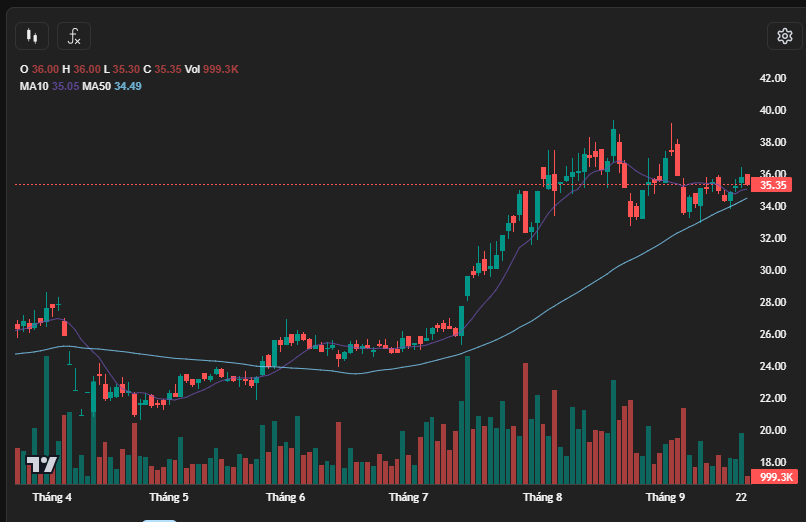Click Tháng 7 on the time axis

[408, 497]
